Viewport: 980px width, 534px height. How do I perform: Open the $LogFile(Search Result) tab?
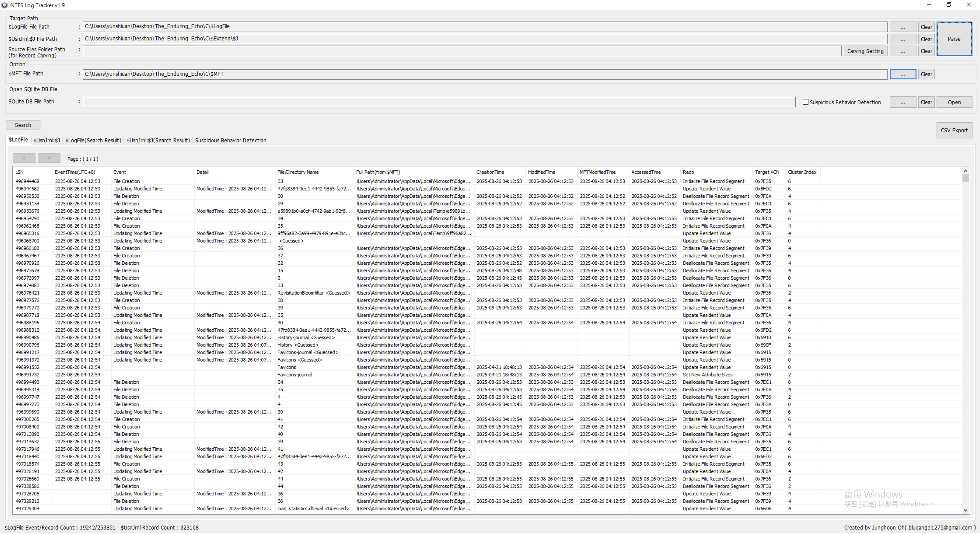pos(93,141)
